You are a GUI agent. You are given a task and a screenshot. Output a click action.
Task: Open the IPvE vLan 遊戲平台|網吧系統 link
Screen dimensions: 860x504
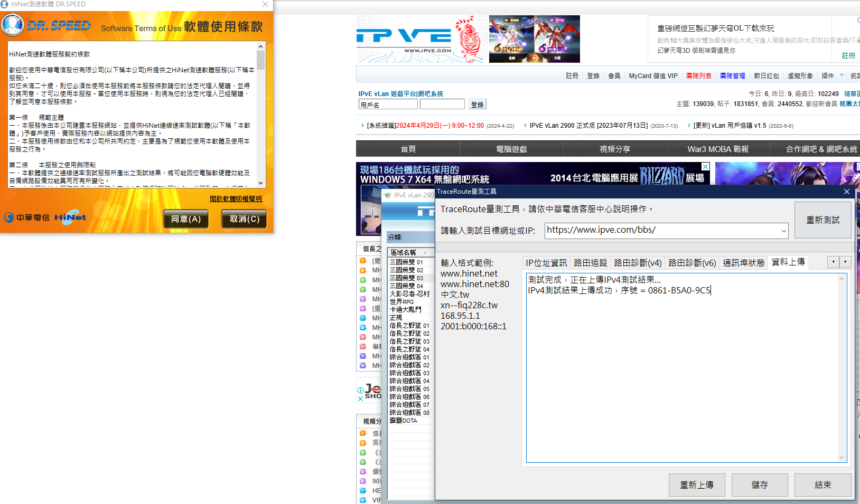(400, 94)
